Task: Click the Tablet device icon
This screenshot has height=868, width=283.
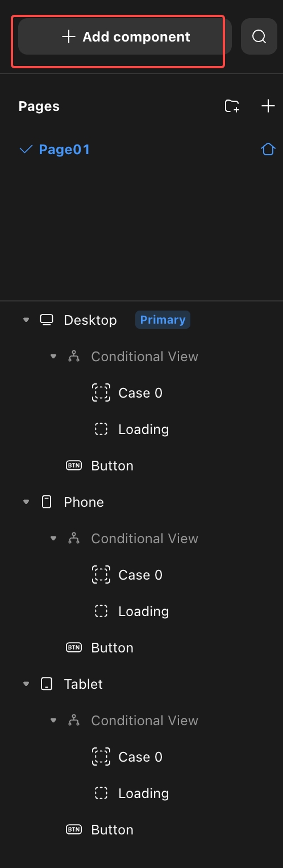Action: (47, 684)
